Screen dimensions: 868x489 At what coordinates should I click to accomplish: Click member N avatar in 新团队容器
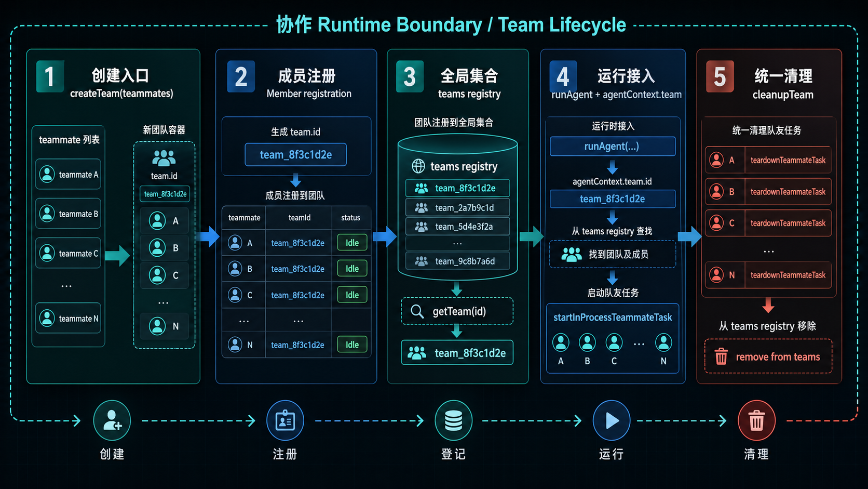pos(157,326)
